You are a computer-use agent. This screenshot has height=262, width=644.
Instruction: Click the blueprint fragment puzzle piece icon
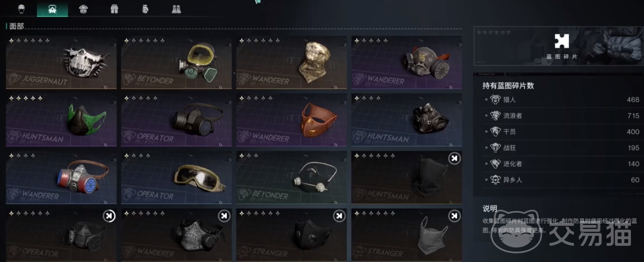click(x=562, y=41)
